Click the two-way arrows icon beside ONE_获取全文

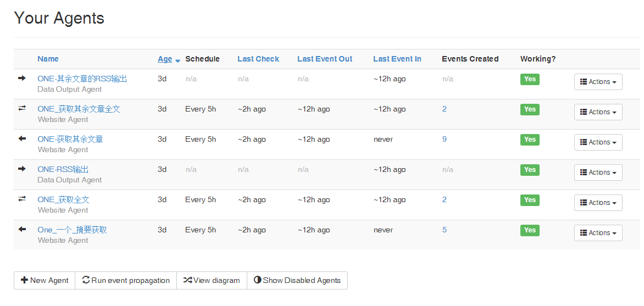pos(22,199)
